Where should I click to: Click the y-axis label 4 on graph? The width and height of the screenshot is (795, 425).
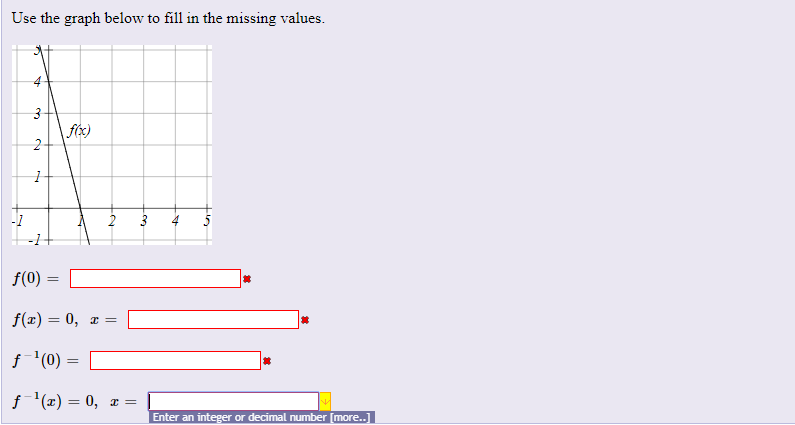[37, 83]
